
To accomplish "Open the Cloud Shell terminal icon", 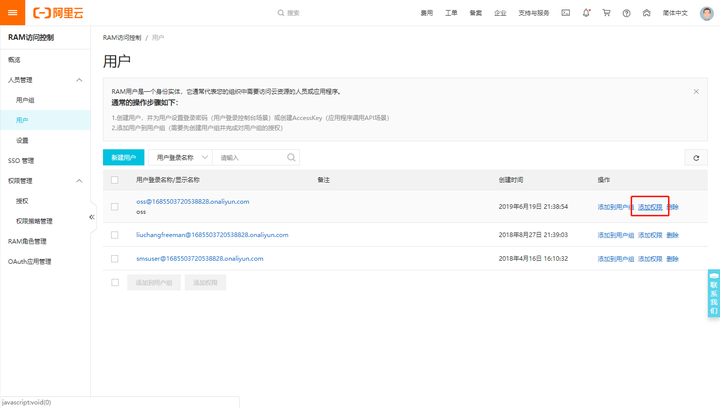I will (x=566, y=13).
